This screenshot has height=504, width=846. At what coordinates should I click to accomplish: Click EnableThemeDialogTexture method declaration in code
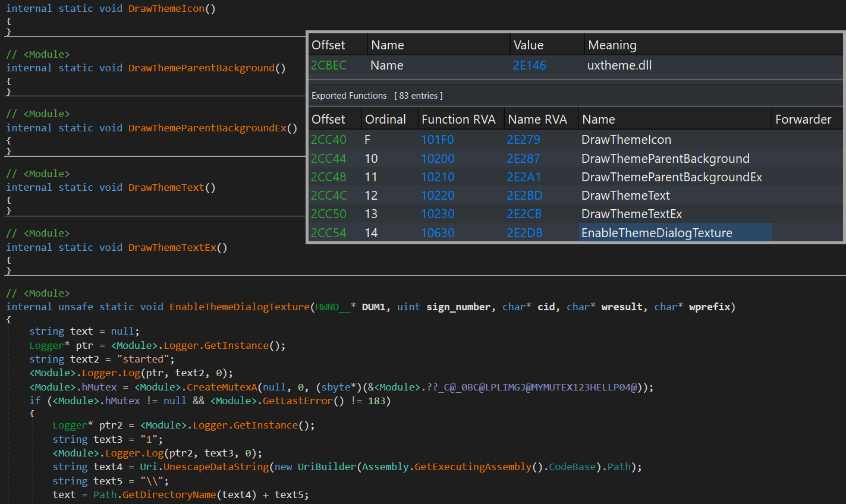(x=240, y=307)
